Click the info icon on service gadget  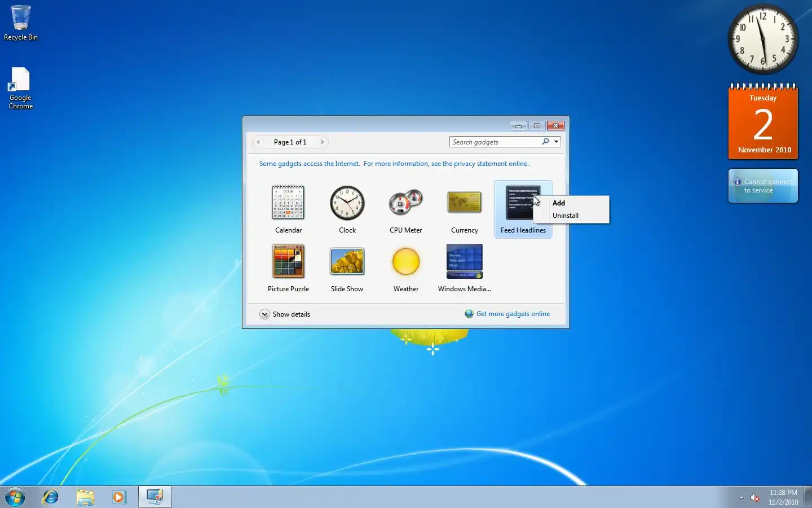737,182
